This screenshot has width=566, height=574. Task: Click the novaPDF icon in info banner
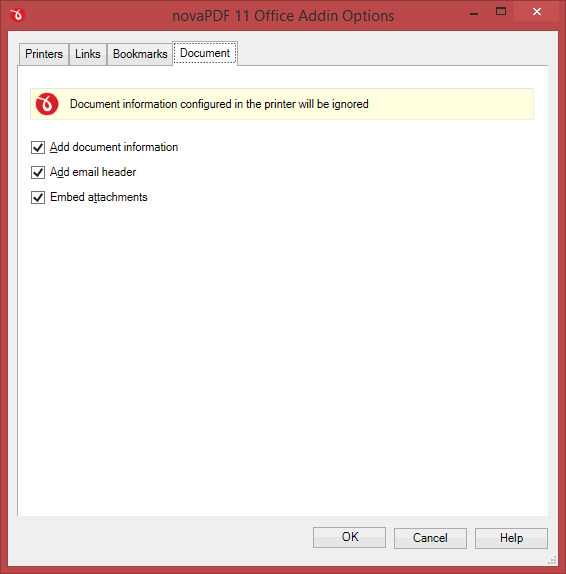(x=47, y=104)
